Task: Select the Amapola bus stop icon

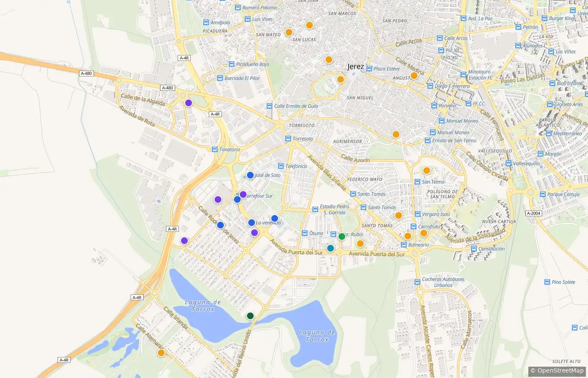Action: [206, 23]
